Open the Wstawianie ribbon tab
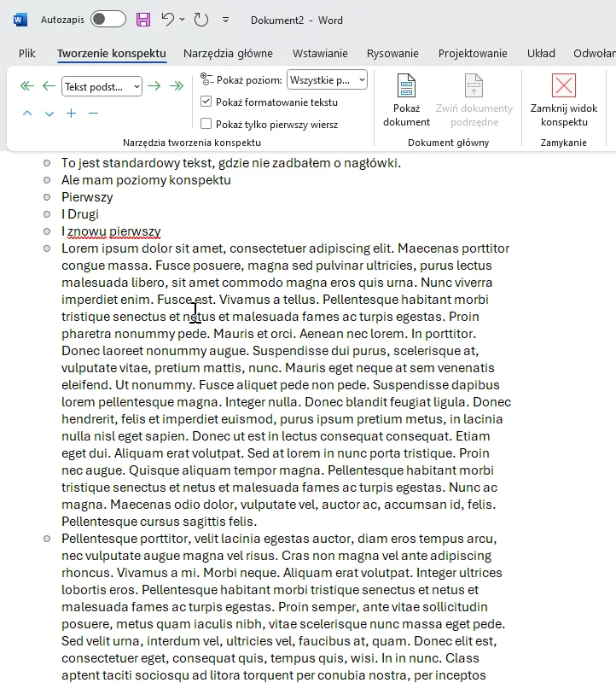This screenshot has height=683, width=616. 320,53
